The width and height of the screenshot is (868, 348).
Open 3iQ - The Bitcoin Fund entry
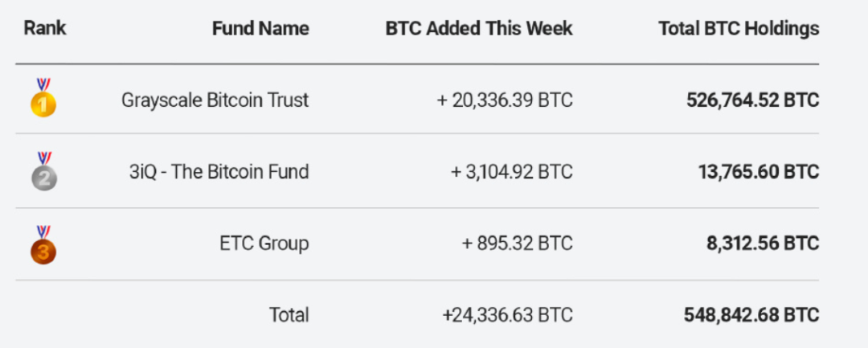pos(219,172)
